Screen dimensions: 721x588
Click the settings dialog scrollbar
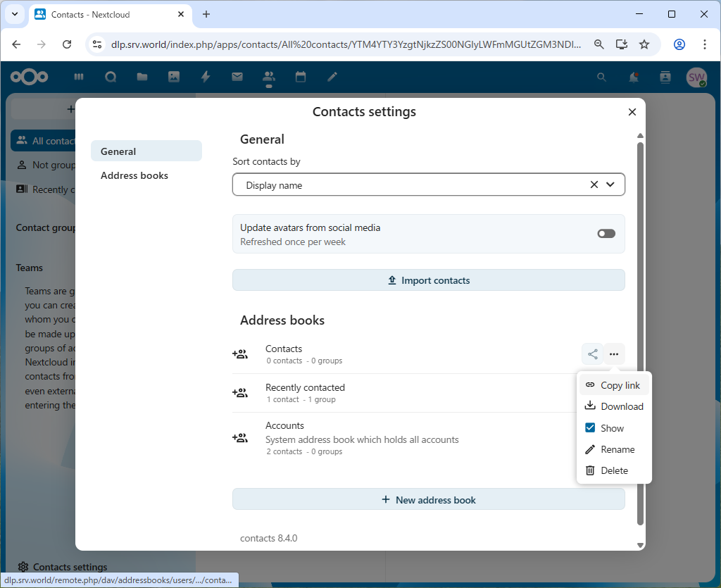click(640, 333)
